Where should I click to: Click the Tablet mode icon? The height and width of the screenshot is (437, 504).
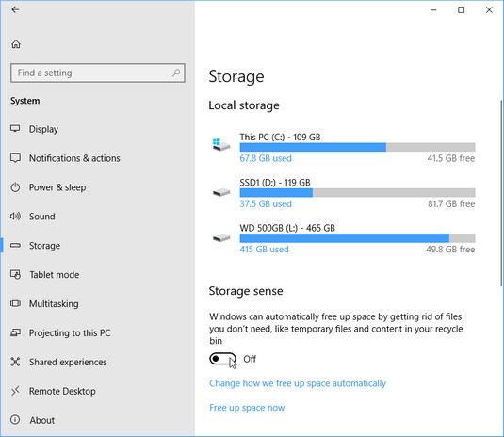tap(15, 274)
